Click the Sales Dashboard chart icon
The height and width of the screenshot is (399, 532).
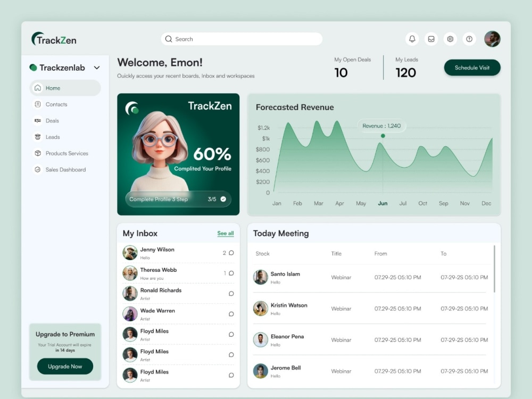(x=38, y=169)
